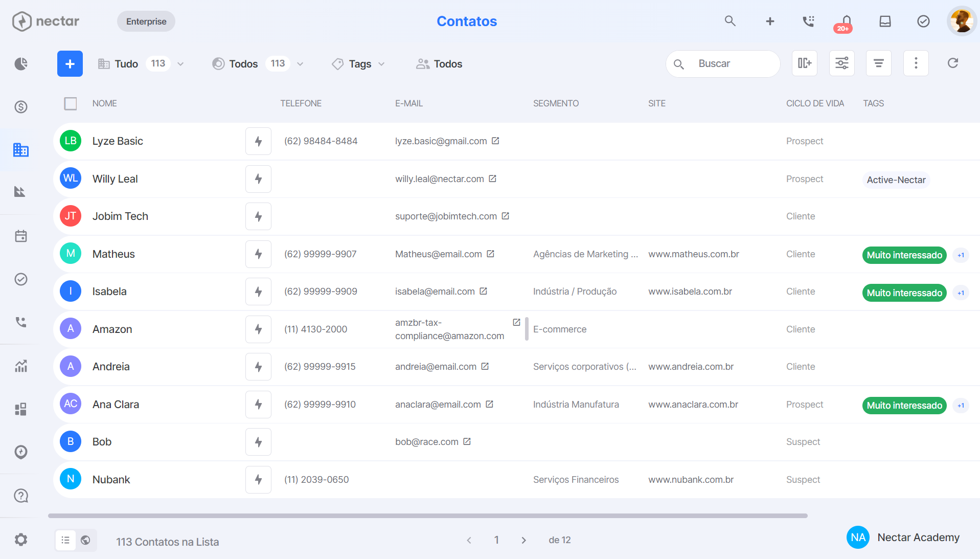Open the three-dot more options menu
Viewport: 980px width, 559px height.
(916, 63)
